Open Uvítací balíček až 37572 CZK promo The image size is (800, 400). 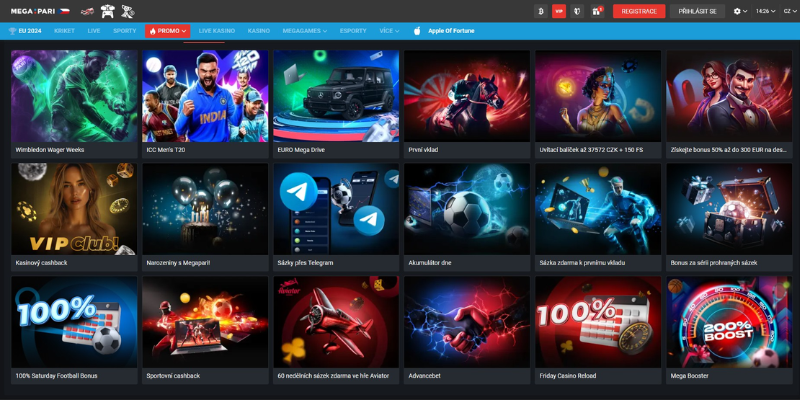coord(598,104)
